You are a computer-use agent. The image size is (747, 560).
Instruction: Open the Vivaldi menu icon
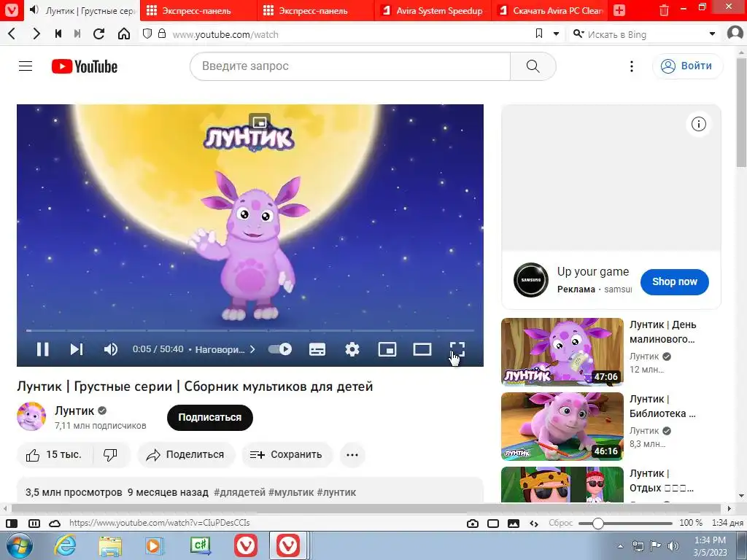click(x=12, y=10)
